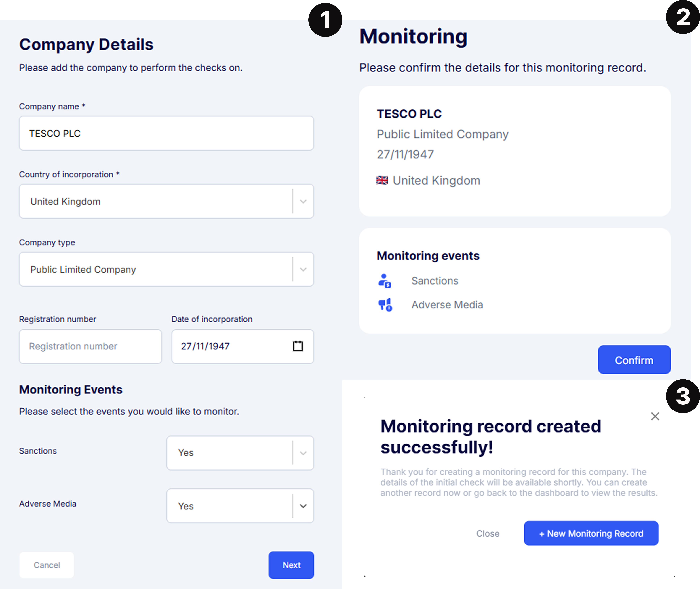Click the Registration number input

click(90, 346)
